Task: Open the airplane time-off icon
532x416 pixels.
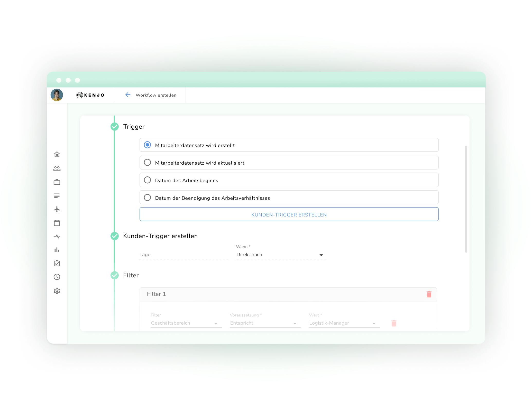Action: (57, 209)
